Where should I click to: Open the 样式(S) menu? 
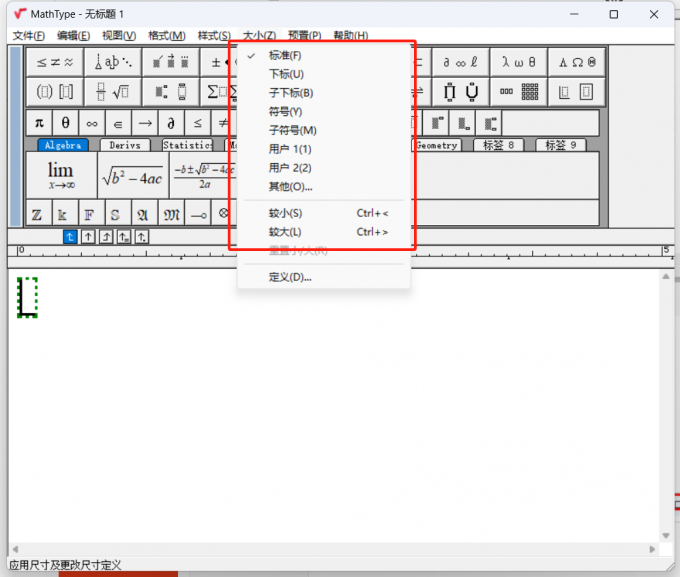tap(214, 36)
